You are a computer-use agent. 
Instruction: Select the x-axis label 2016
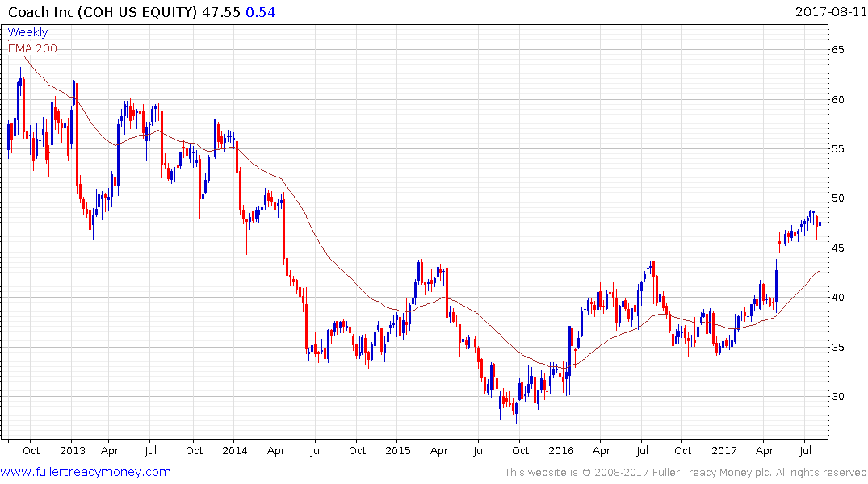(560, 450)
